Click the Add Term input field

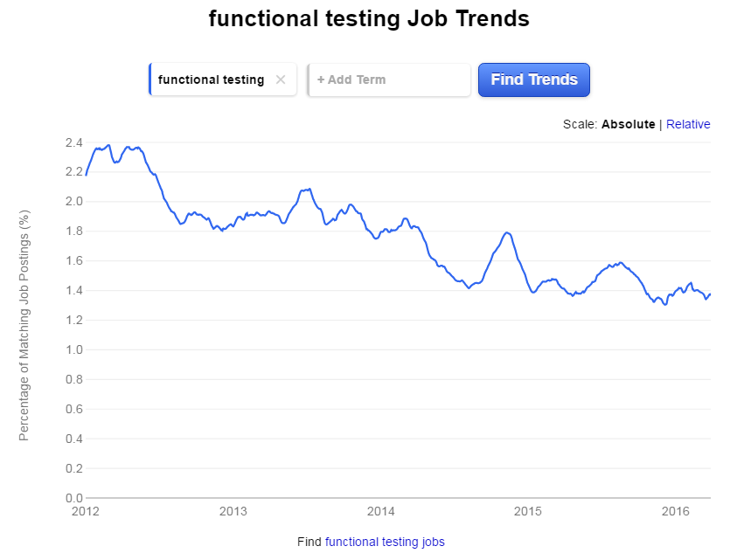pos(389,80)
